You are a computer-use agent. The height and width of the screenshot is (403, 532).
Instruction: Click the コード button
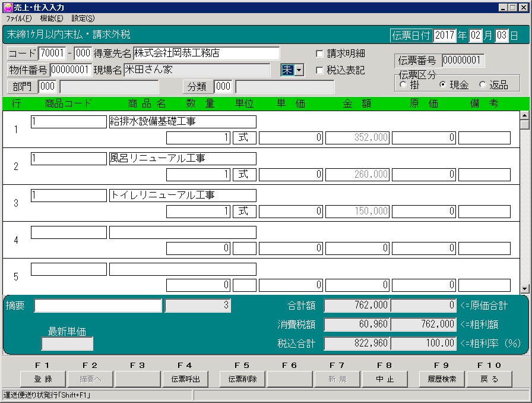(23, 53)
